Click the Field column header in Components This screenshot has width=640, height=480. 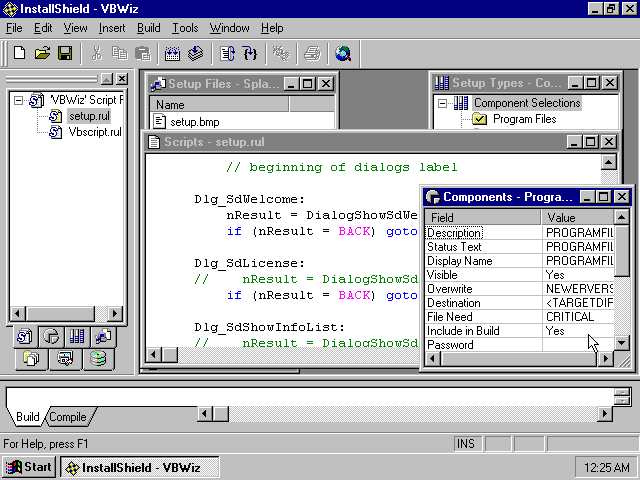pos(483,218)
